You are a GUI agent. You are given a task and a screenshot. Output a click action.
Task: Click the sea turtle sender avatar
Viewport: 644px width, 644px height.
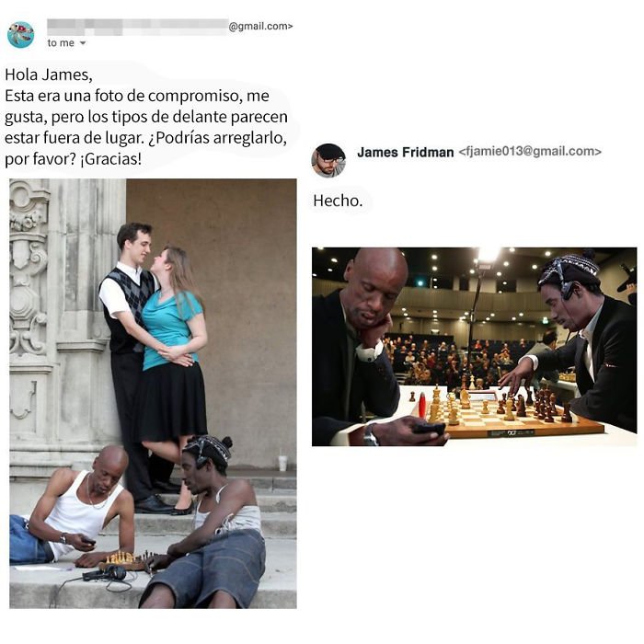click(x=20, y=35)
